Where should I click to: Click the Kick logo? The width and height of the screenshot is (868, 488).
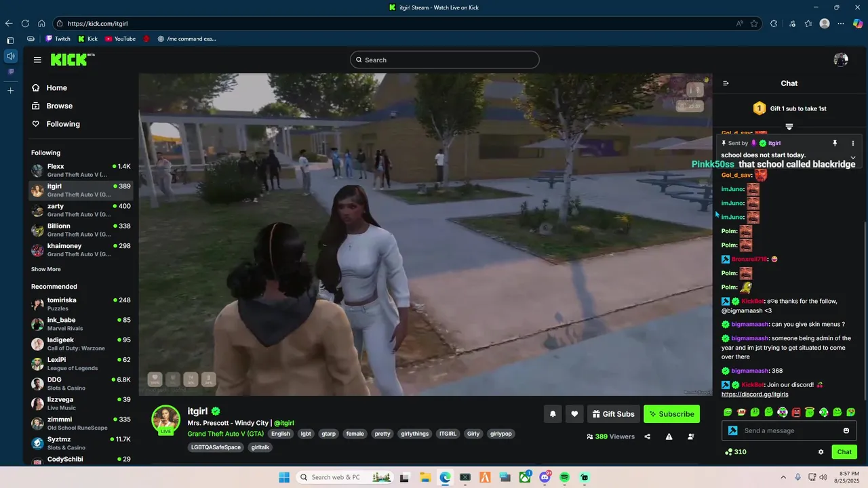point(72,60)
